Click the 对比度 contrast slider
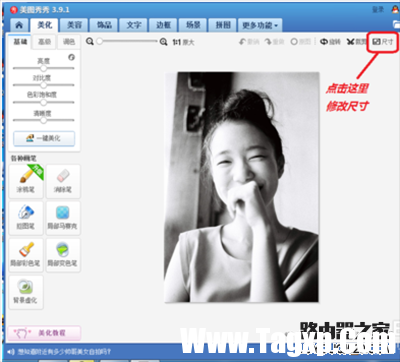This screenshot has height=362, width=400. point(43,85)
